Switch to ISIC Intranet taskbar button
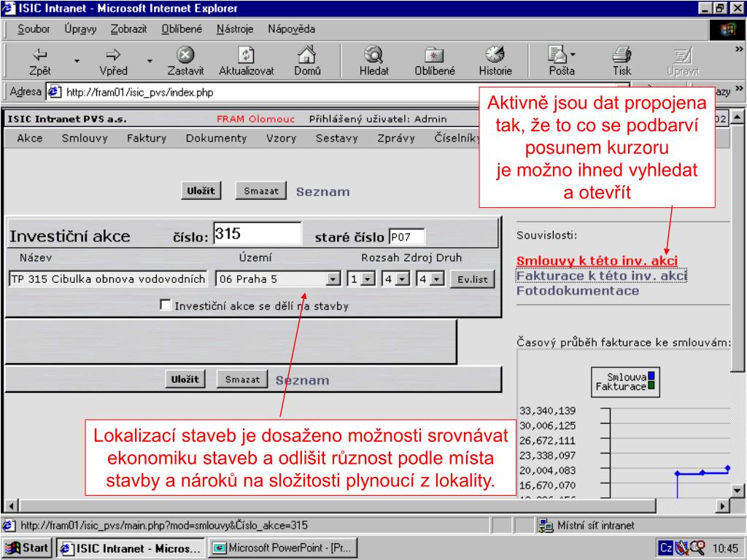Viewport: 747px width, 560px height. 131,548
